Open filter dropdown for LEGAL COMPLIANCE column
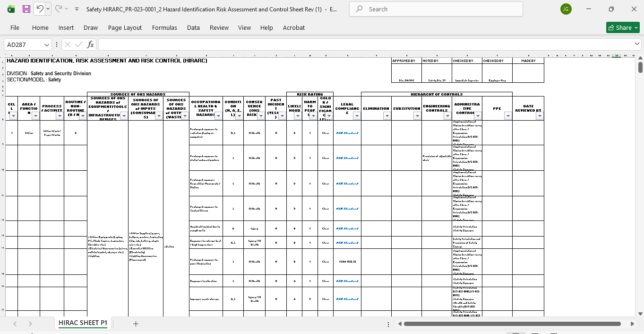 356,116
